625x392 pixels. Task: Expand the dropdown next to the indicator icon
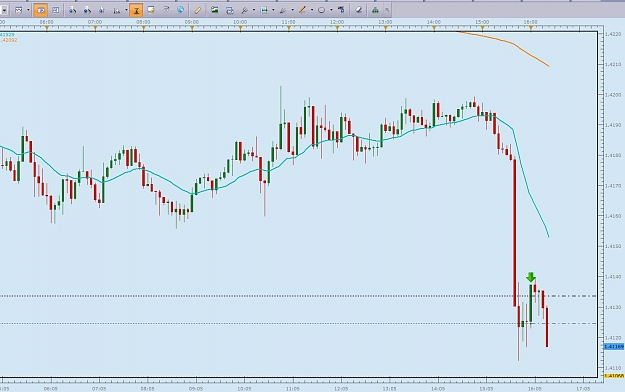tap(126, 10)
